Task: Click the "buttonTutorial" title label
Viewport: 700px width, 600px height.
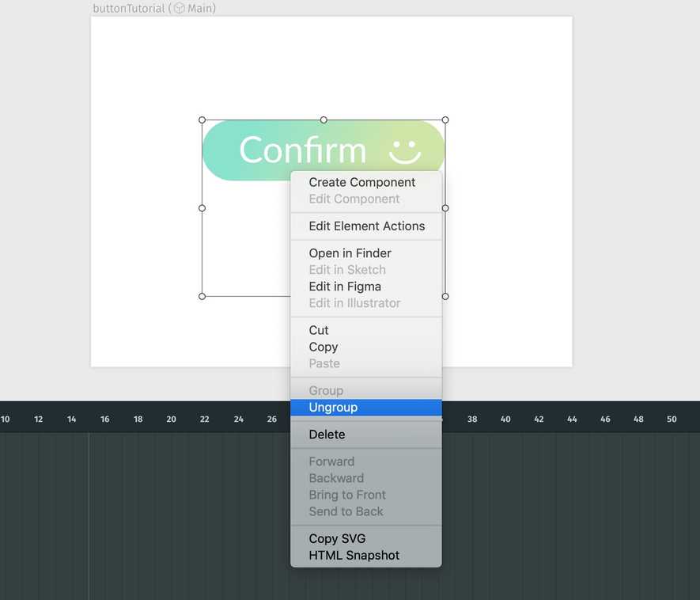Action: point(127,8)
